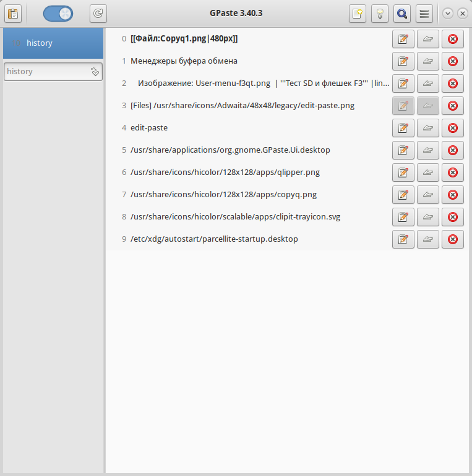
Task: Delete the qlipper.png path item
Action: point(453,172)
